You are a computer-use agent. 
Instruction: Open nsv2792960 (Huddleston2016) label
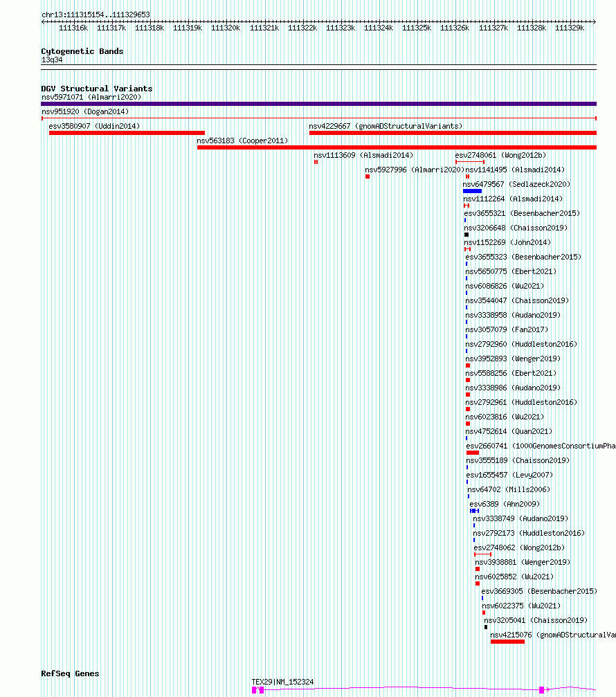[x=521, y=345]
